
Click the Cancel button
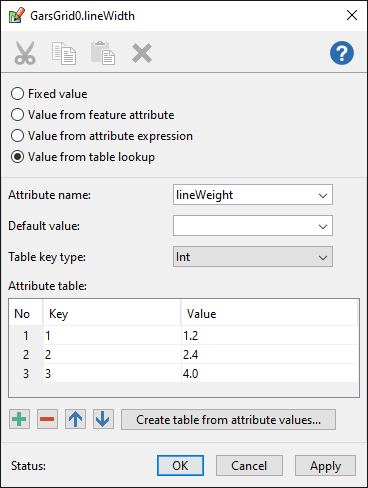coord(249,466)
